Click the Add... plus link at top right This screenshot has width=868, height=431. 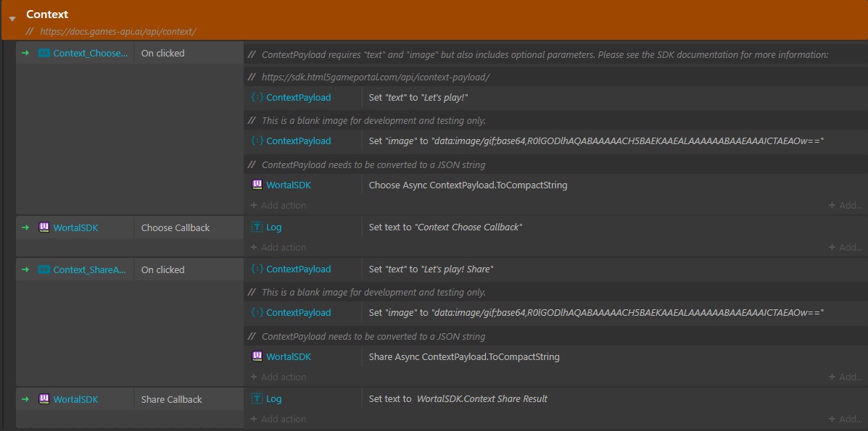pos(844,205)
